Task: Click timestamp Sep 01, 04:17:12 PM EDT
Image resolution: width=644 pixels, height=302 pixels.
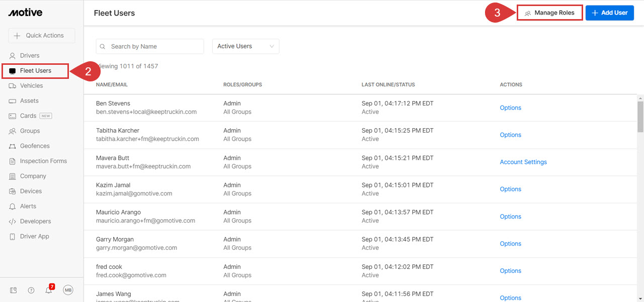Action: click(x=397, y=104)
